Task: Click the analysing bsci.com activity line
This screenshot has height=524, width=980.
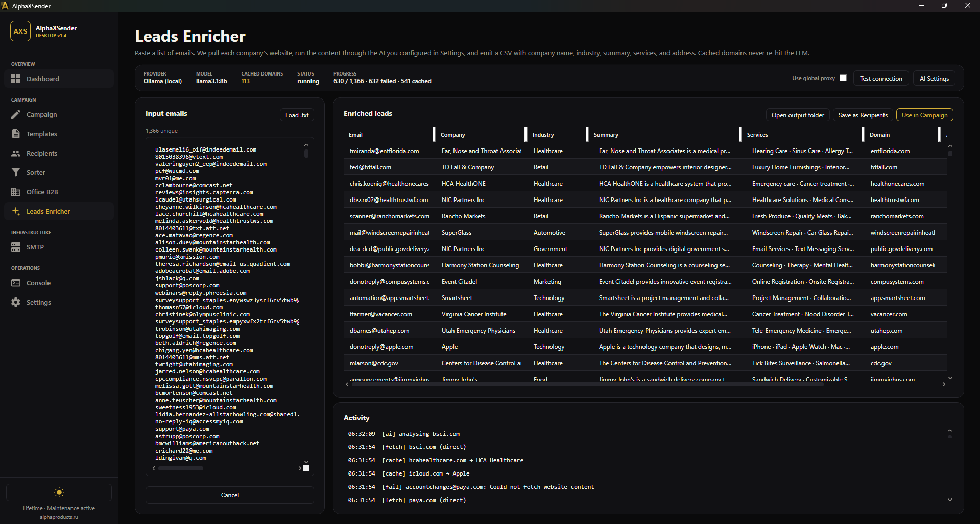Action: click(x=403, y=434)
